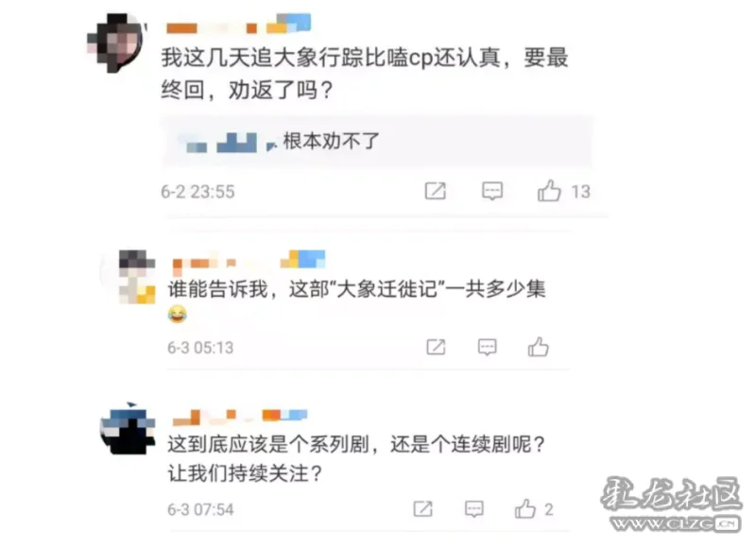Open reply box for 6-3 07:54 comment
756x547 pixels.
tap(474, 509)
